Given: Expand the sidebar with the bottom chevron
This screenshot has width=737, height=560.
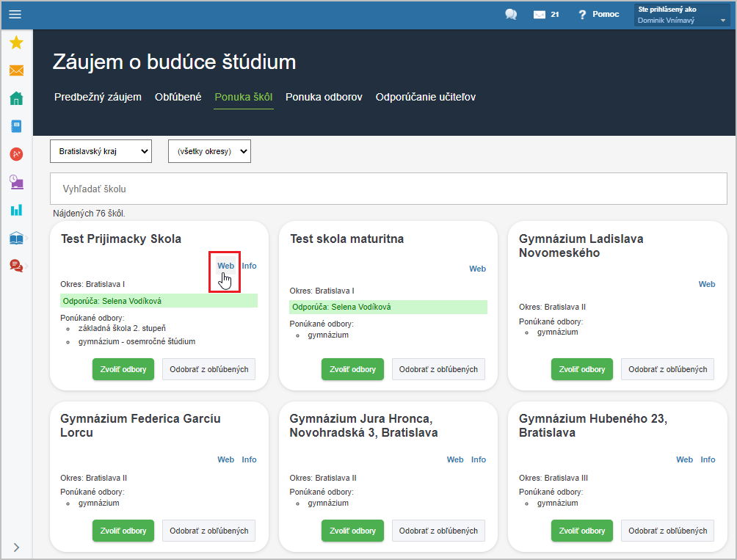Looking at the screenshot, I should (16, 548).
